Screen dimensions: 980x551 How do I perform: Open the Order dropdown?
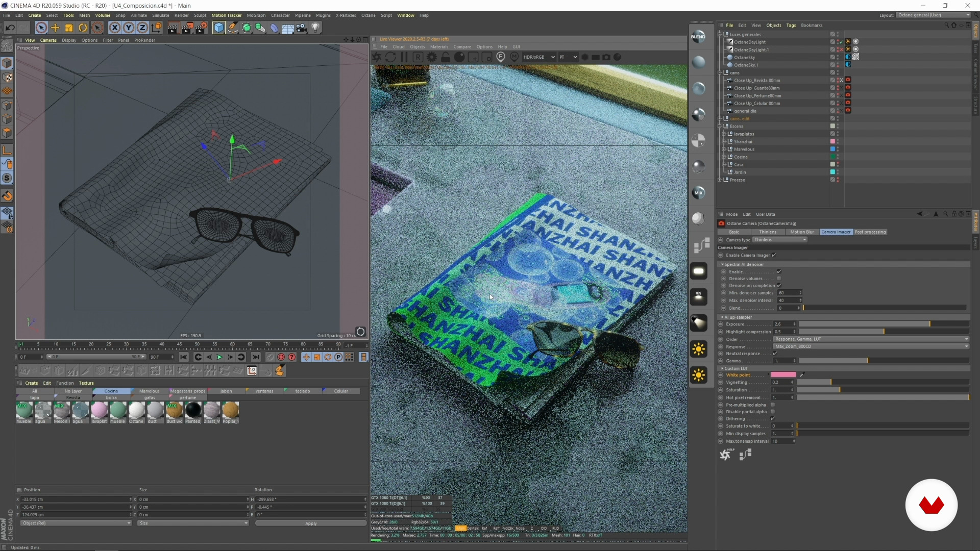click(871, 339)
